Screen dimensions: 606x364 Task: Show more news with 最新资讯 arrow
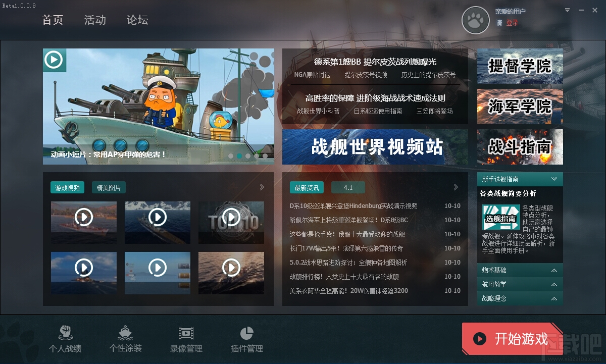[x=456, y=187]
